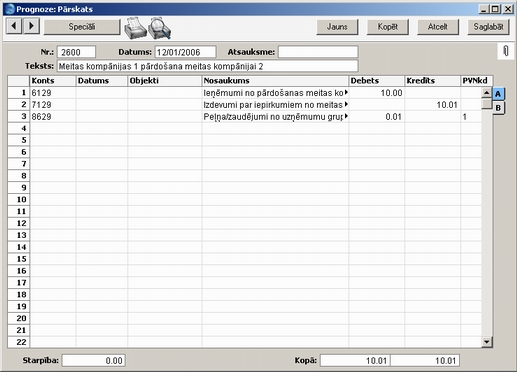Close the Prognoze: Pārskats window
Image resolution: width=517 pixels, height=372 pixels.
508,9
